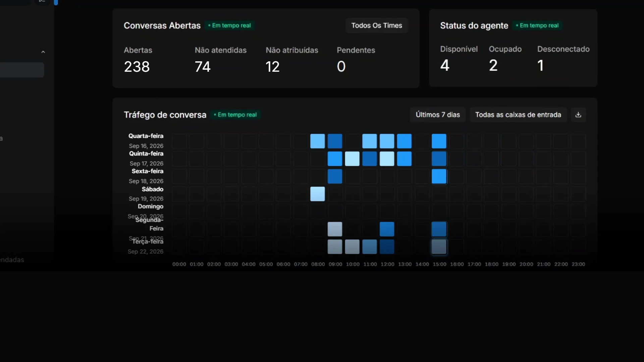Open Todas as caixas de entrada filter
Screen dimensions: 644x362
pyautogui.click(x=518, y=115)
